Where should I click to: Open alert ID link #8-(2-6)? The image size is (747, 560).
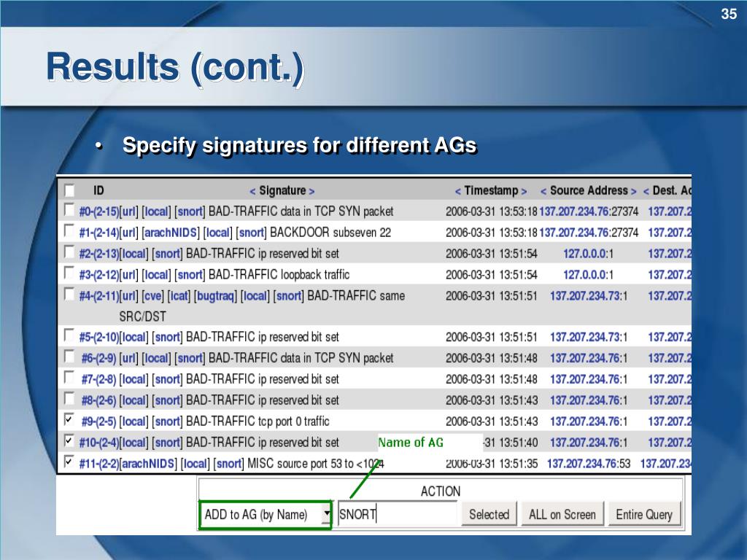pos(98,400)
